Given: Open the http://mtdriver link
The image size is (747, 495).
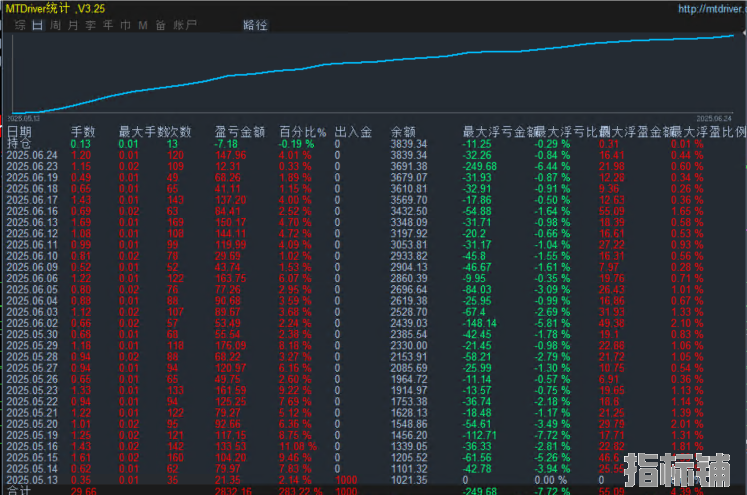Looking at the screenshot, I should click(712, 9).
